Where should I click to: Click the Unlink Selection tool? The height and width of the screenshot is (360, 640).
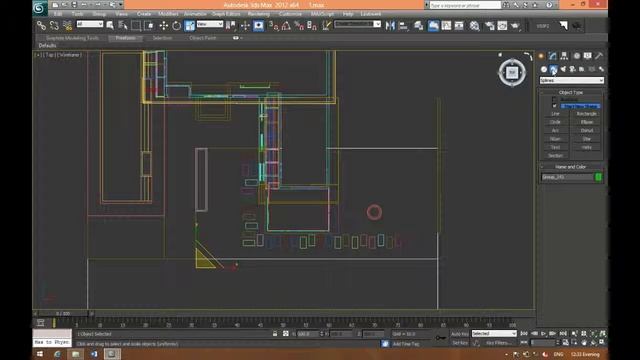click(x=54, y=25)
